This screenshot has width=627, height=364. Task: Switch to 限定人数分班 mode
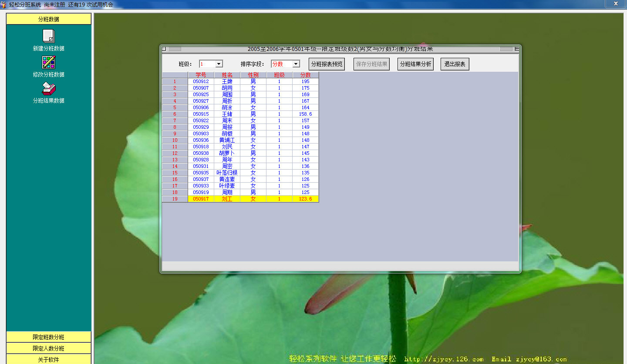[48, 348]
